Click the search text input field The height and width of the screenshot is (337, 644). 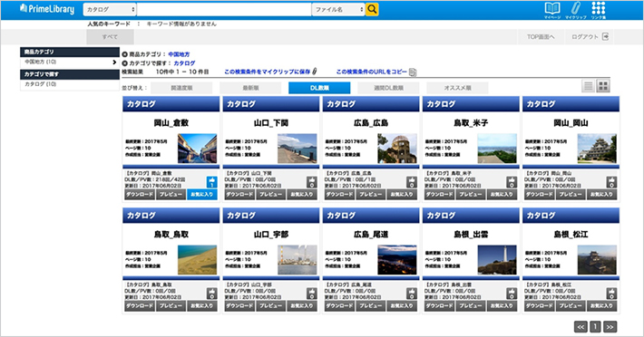click(x=224, y=9)
